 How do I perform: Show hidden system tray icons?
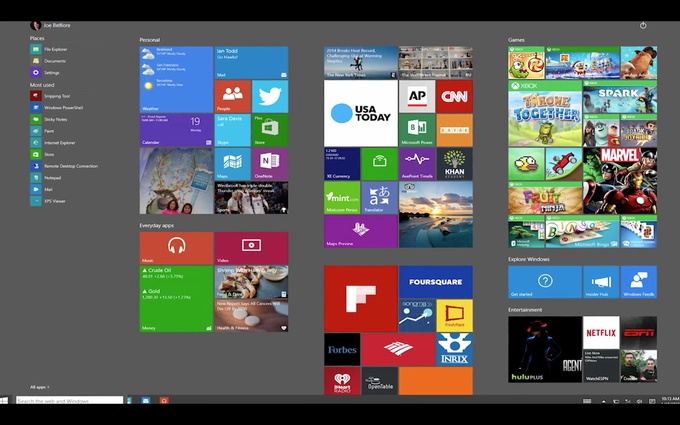[603, 402]
